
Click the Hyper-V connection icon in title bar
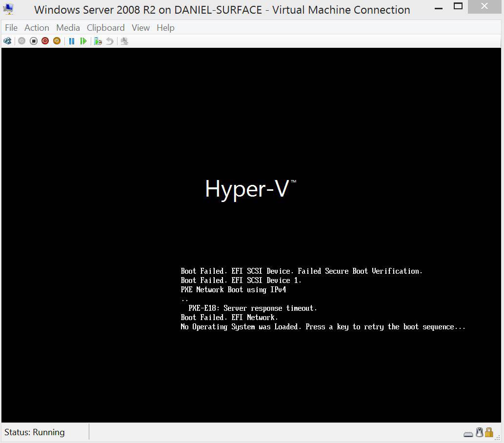(x=8, y=8)
